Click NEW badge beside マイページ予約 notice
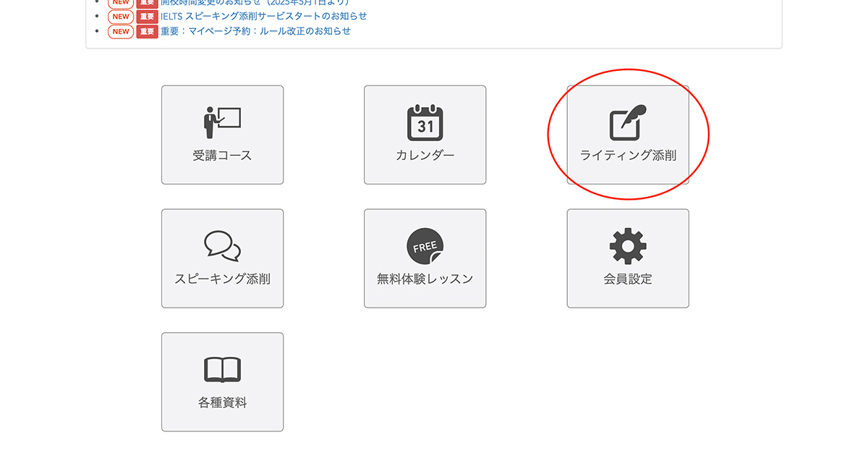Image resolution: width=868 pixels, height=456 pixels. coord(121,31)
